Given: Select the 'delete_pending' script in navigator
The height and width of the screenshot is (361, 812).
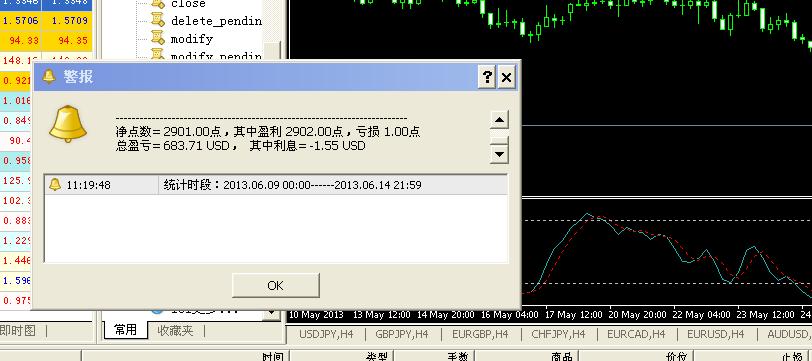Looking at the screenshot, I should pyautogui.click(x=216, y=21).
